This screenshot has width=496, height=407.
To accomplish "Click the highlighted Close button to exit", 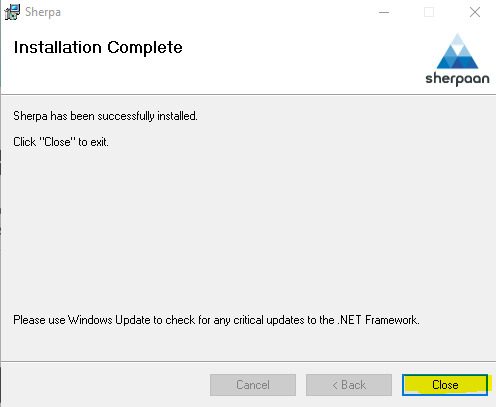I will (445, 385).
